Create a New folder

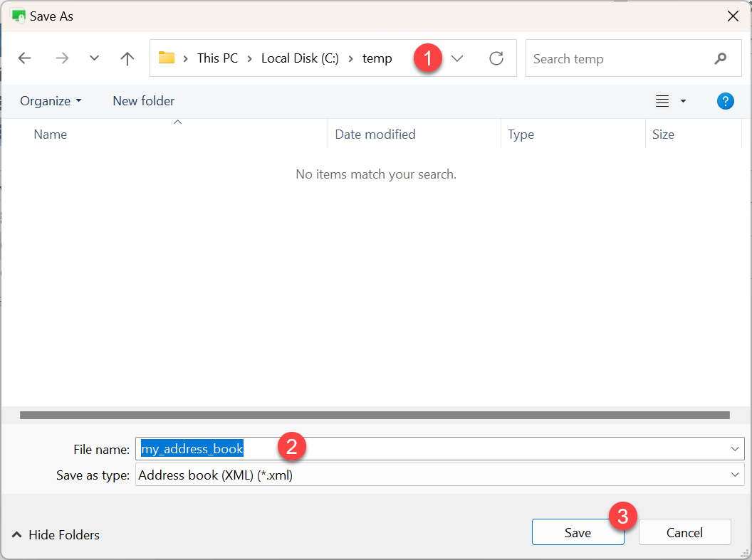tap(143, 101)
